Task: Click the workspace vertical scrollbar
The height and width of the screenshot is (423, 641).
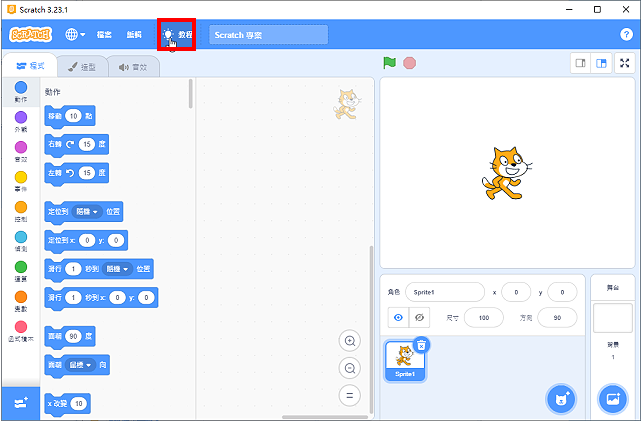Action: coord(371,329)
